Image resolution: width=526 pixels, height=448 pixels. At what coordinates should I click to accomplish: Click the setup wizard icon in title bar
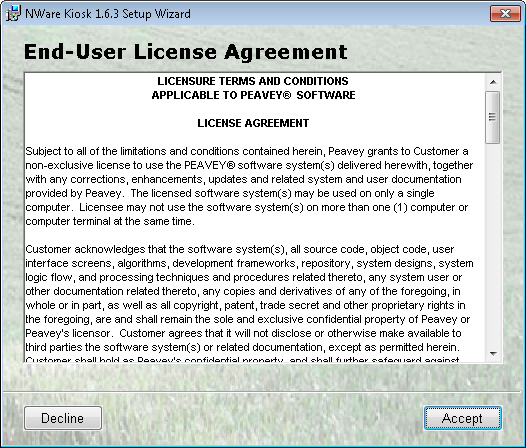13,13
